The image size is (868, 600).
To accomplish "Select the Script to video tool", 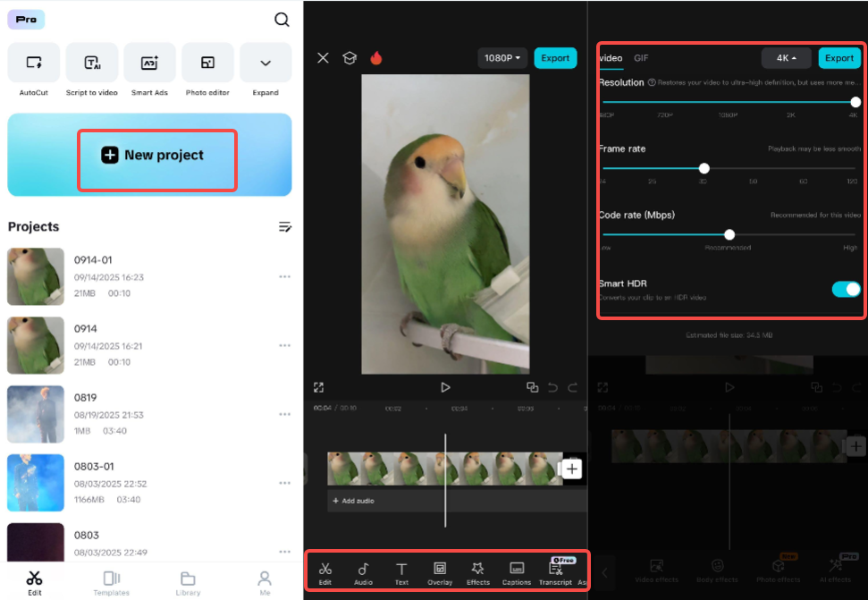I will point(92,63).
